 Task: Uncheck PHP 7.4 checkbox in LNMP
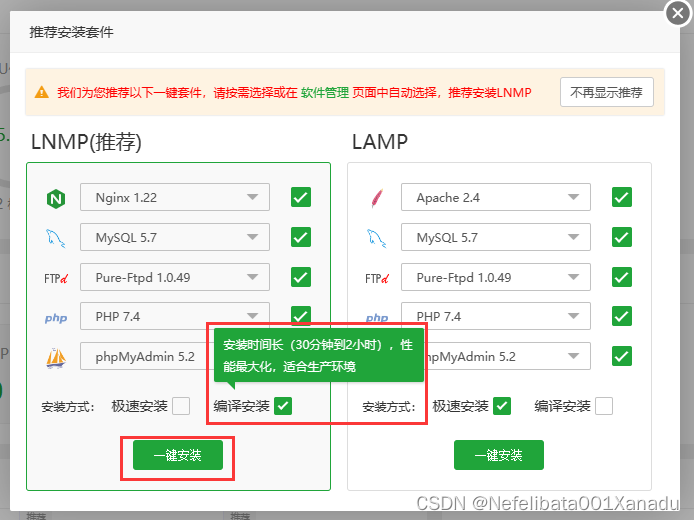point(301,315)
